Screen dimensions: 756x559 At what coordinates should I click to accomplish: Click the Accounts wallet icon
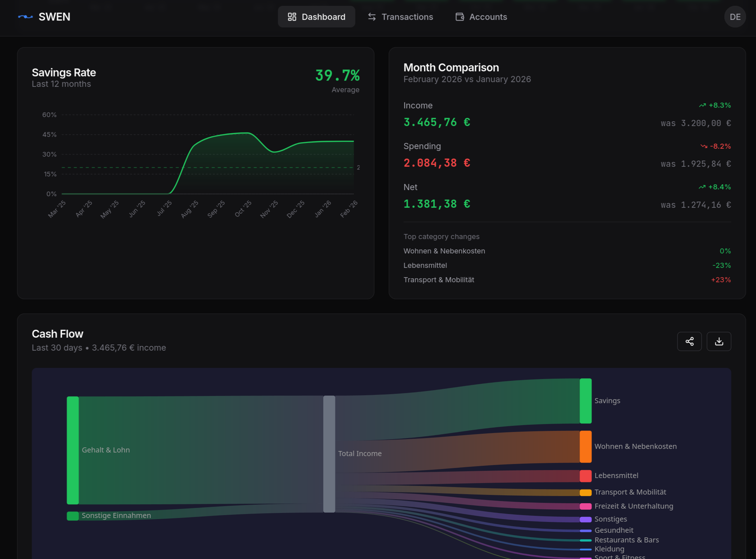(x=459, y=17)
